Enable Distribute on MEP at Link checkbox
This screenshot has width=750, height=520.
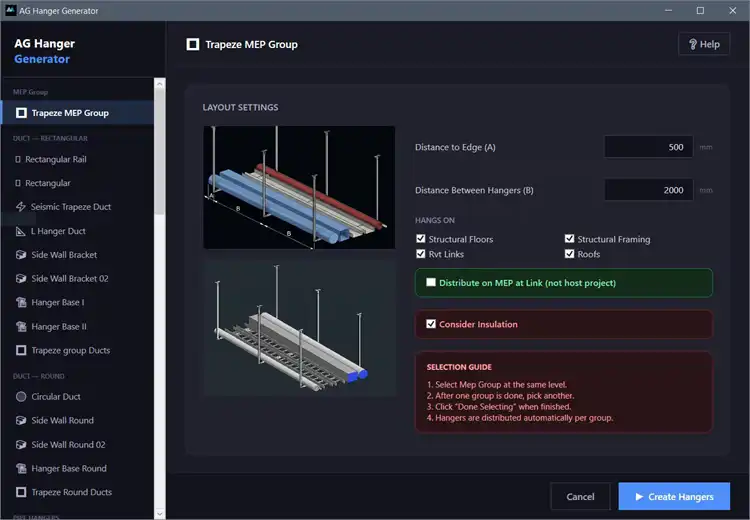point(431,282)
